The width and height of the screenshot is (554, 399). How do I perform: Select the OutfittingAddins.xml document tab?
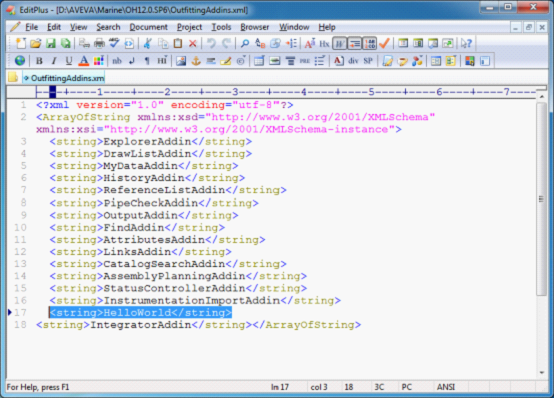[64, 78]
